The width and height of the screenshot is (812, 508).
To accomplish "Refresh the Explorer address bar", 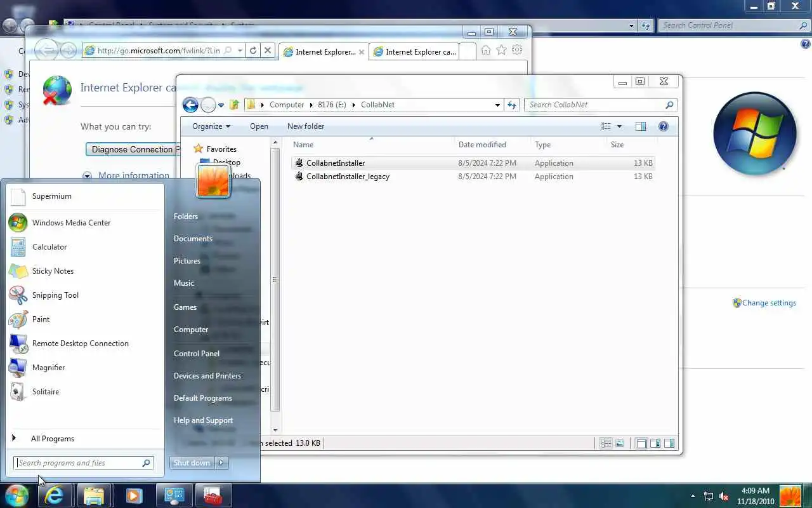I will pos(512,105).
